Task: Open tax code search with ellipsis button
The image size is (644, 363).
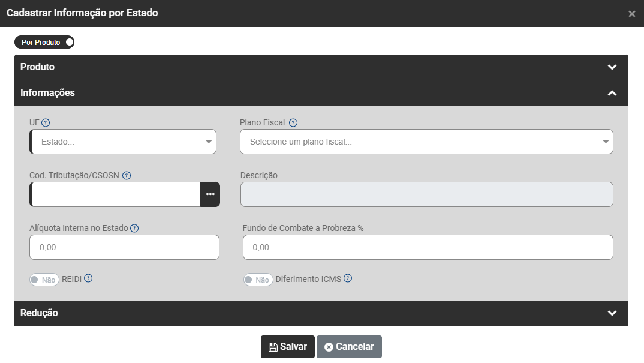Action: [210, 194]
